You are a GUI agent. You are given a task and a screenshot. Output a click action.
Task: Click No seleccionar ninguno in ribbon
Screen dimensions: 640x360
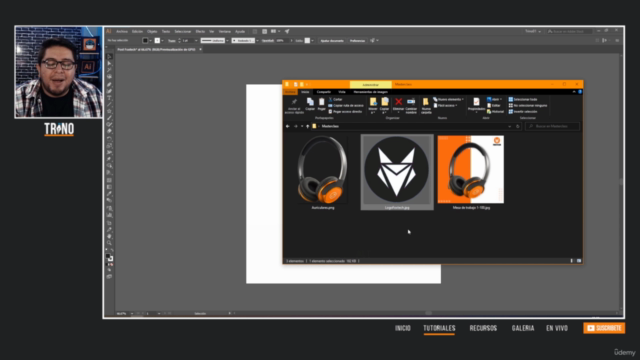click(527, 105)
